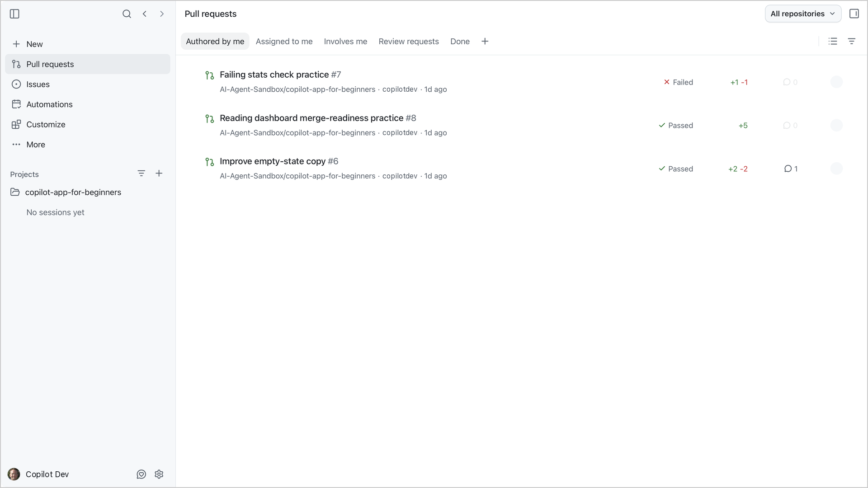The image size is (868, 488).
Task: Click the Automations calendar icon
Action: pyautogui.click(x=16, y=104)
